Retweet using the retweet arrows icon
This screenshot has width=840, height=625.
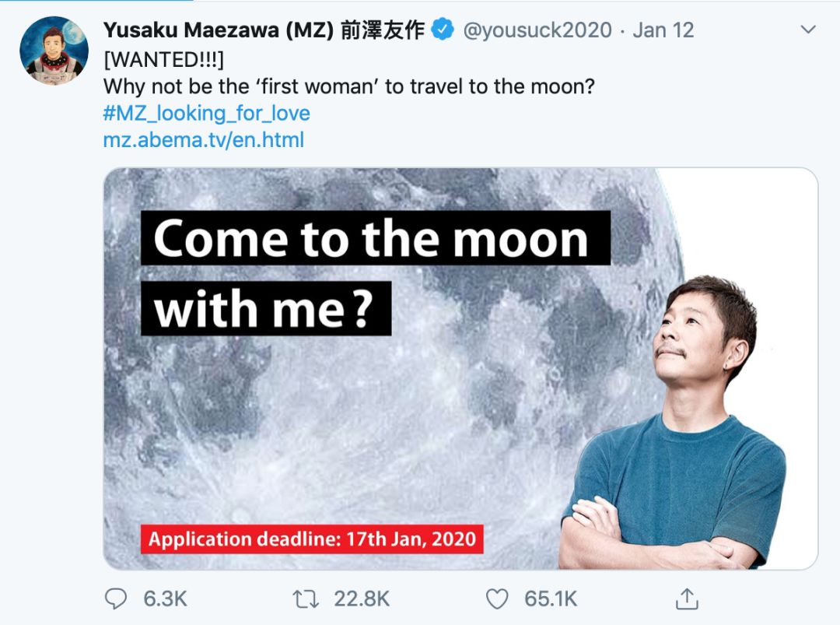coord(306,599)
